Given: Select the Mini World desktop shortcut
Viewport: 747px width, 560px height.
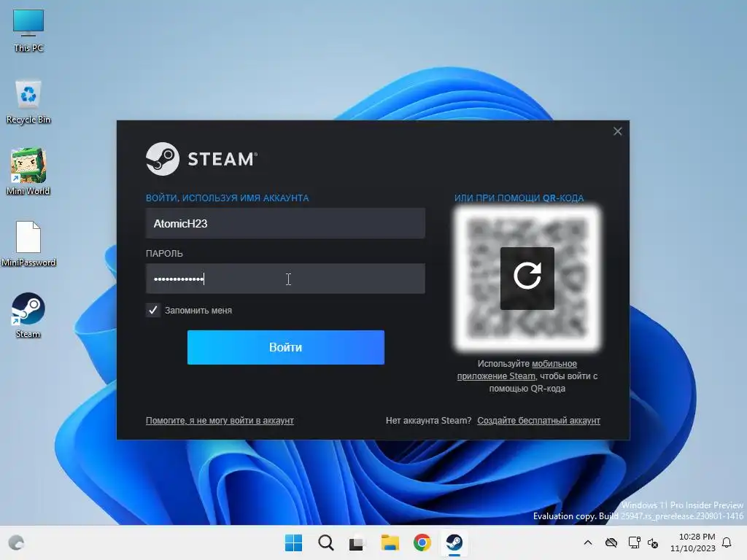Looking at the screenshot, I should coord(28,172).
